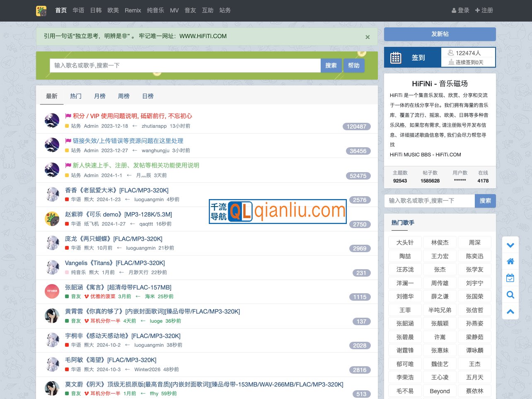The width and height of the screenshot is (532, 399).
Task: Click the home icon in floating sidebar
Action: [x=510, y=261]
